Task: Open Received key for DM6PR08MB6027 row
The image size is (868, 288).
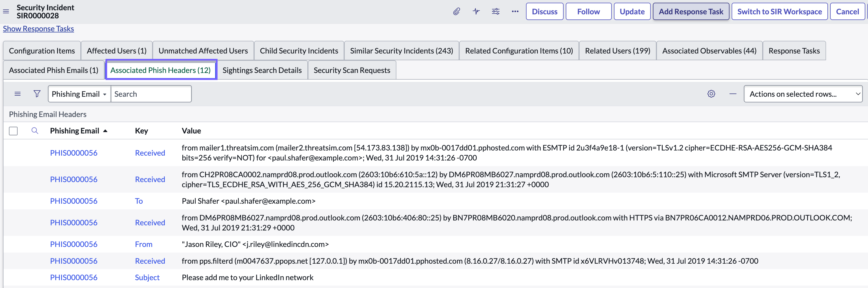Action: point(150,223)
